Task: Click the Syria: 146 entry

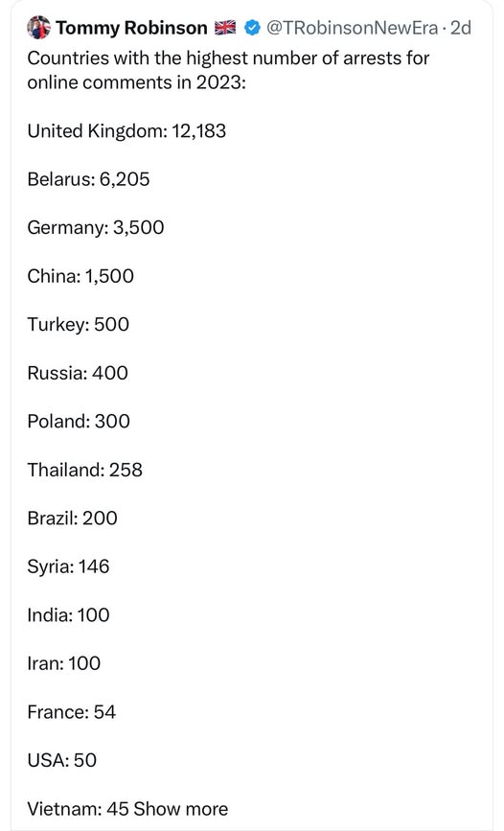Action: [x=68, y=566]
